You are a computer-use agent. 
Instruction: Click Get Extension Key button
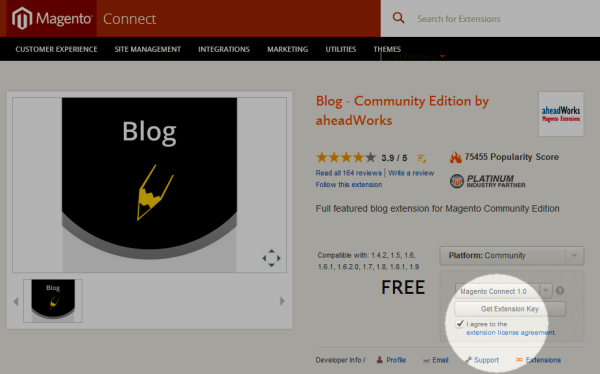tap(510, 309)
